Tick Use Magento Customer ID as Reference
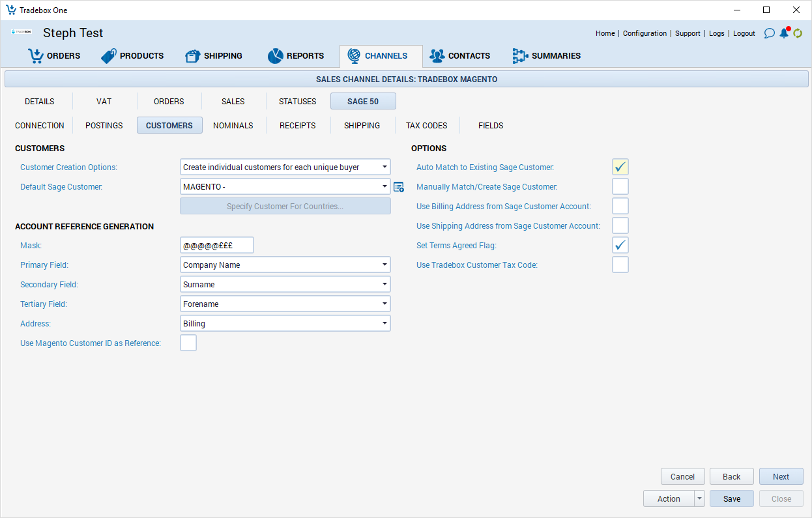Image resolution: width=812 pixels, height=518 pixels. tap(188, 343)
